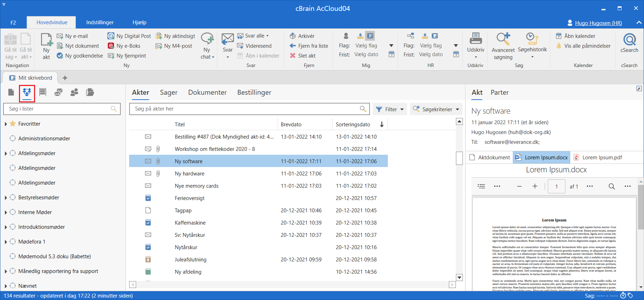The height and width of the screenshot is (300, 644).
Task: Expand the Mødefora 1 node
Action: coord(6,242)
